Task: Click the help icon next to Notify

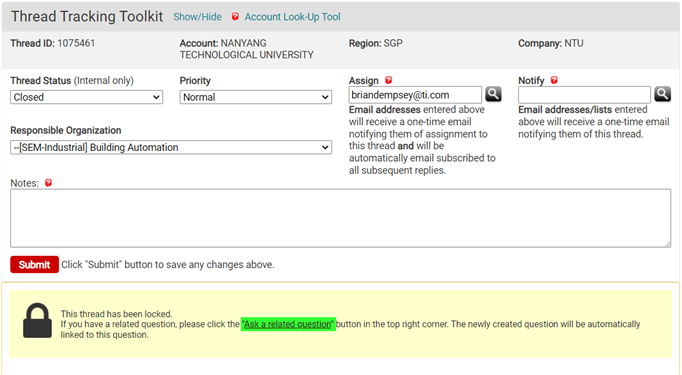Action: (554, 80)
